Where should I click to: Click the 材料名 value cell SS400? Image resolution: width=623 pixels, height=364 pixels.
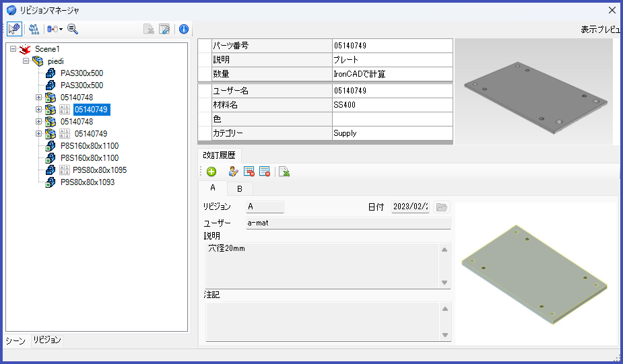pos(392,105)
